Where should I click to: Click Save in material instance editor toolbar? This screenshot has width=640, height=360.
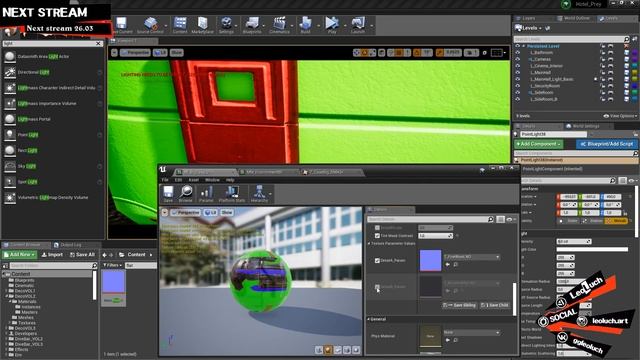coord(168,194)
